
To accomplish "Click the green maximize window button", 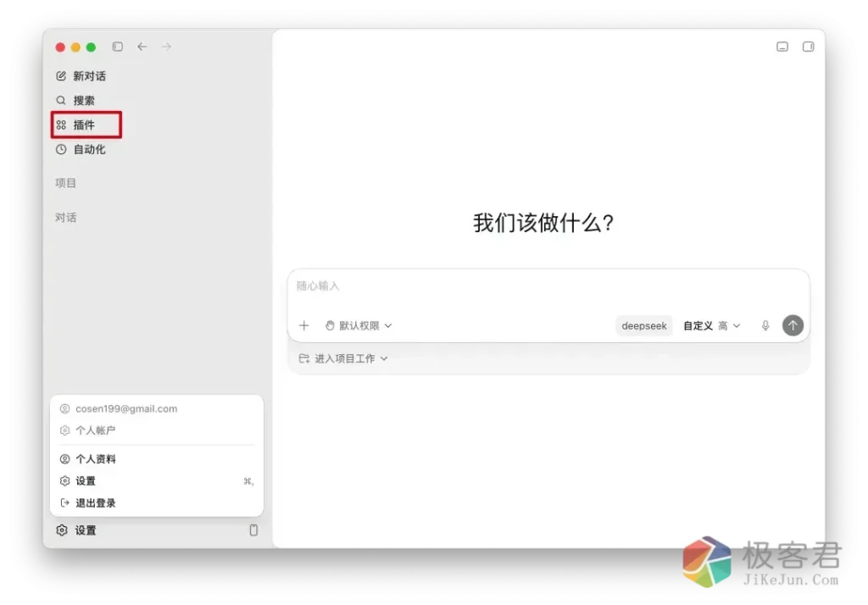I will click(91, 47).
